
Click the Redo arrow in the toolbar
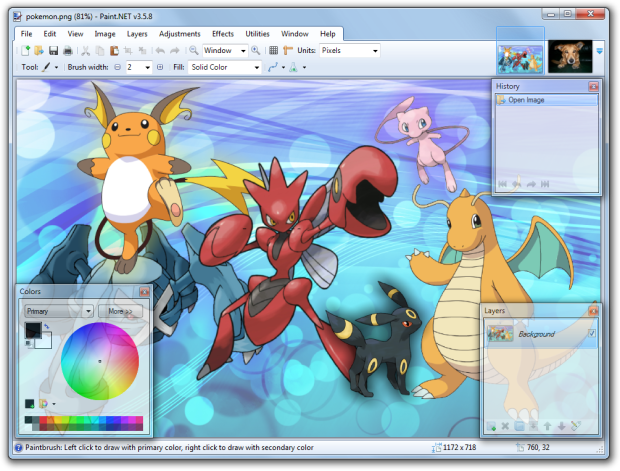pyautogui.click(x=174, y=50)
